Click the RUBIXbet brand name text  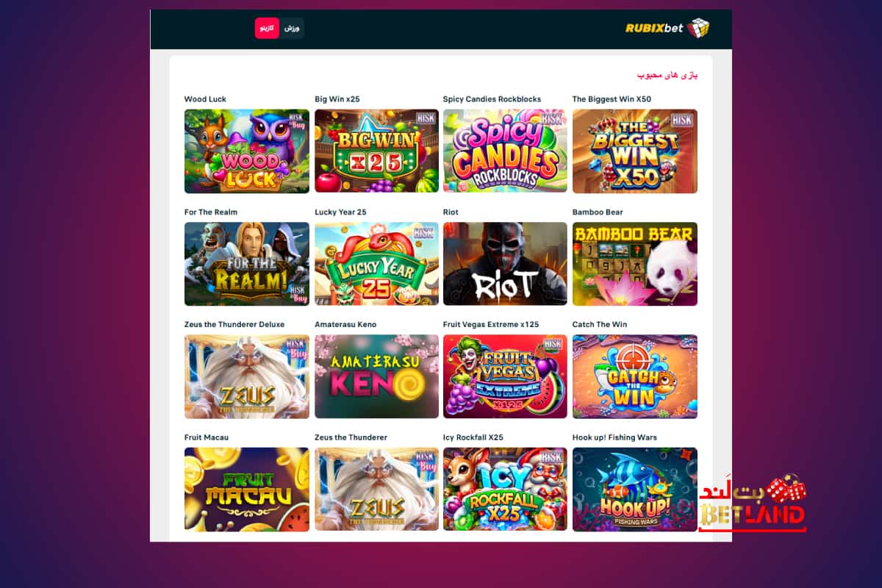pyautogui.click(x=654, y=29)
